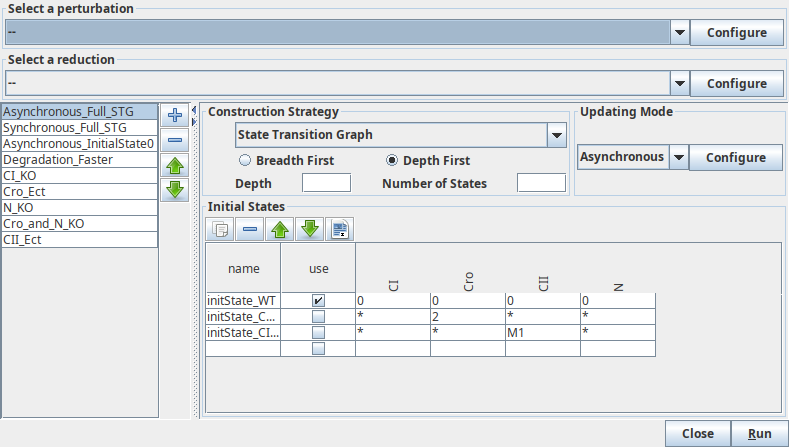Click the CI value 0 for initState_WT
Image resolution: width=789 pixels, height=447 pixels.
(393, 301)
